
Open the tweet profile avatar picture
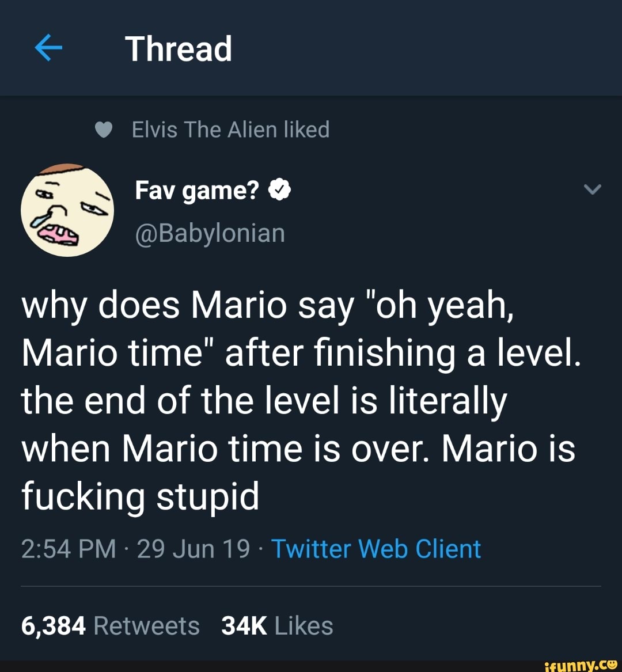click(x=67, y=210)
